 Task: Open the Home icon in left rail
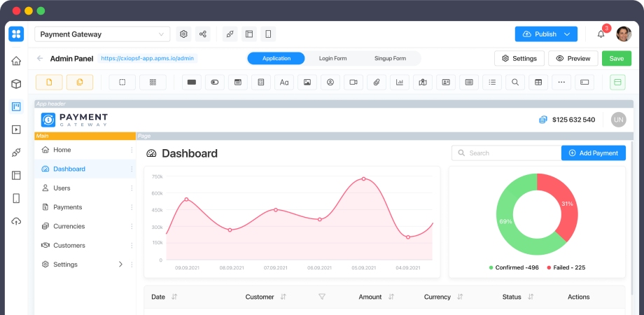(x=16, y=61)
